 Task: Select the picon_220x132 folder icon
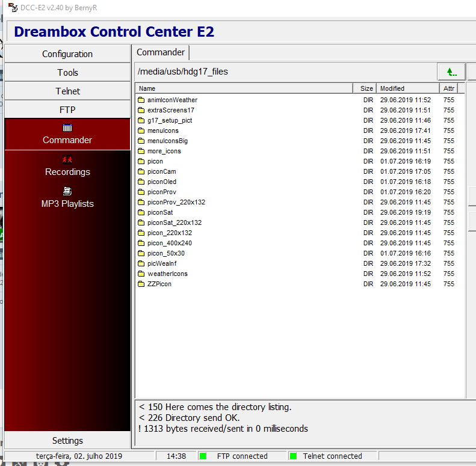coord(141,233)
